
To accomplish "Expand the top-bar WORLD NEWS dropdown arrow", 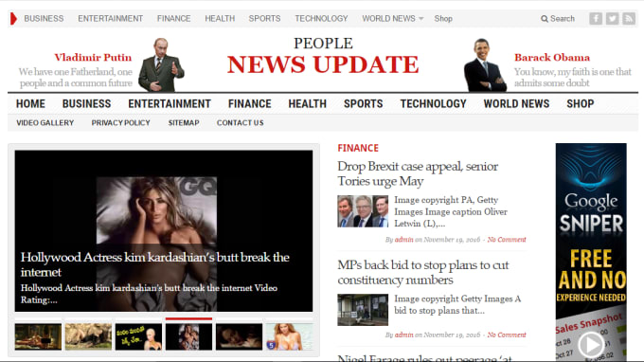I will click(x=421, y=19).
